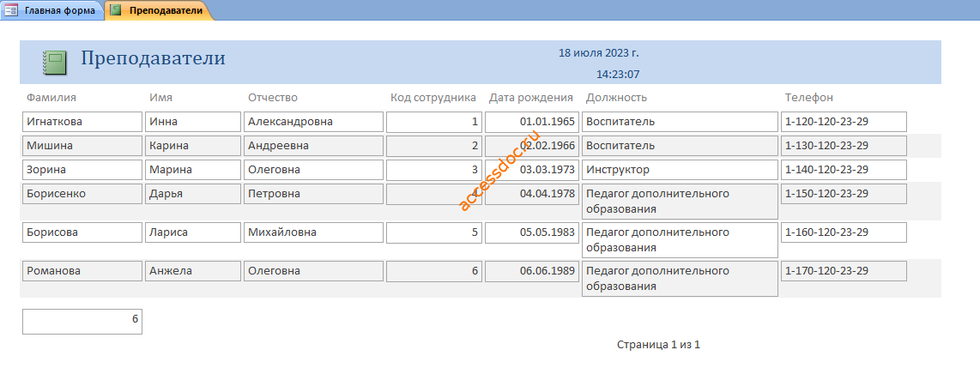
Task: Select the Инструктор position field
Action: (x=680, y=170)
